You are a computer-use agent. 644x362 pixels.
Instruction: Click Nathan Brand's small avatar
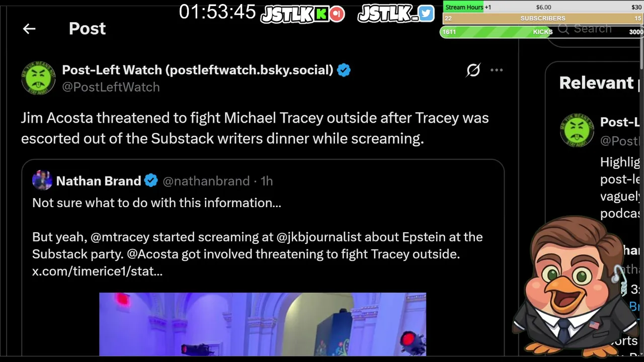tap(42, 180)
